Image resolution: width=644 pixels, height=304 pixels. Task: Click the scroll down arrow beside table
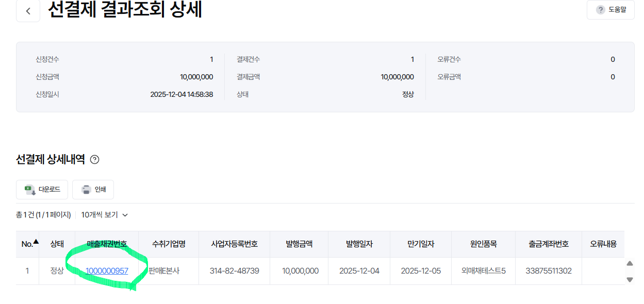tap(630, 279)
